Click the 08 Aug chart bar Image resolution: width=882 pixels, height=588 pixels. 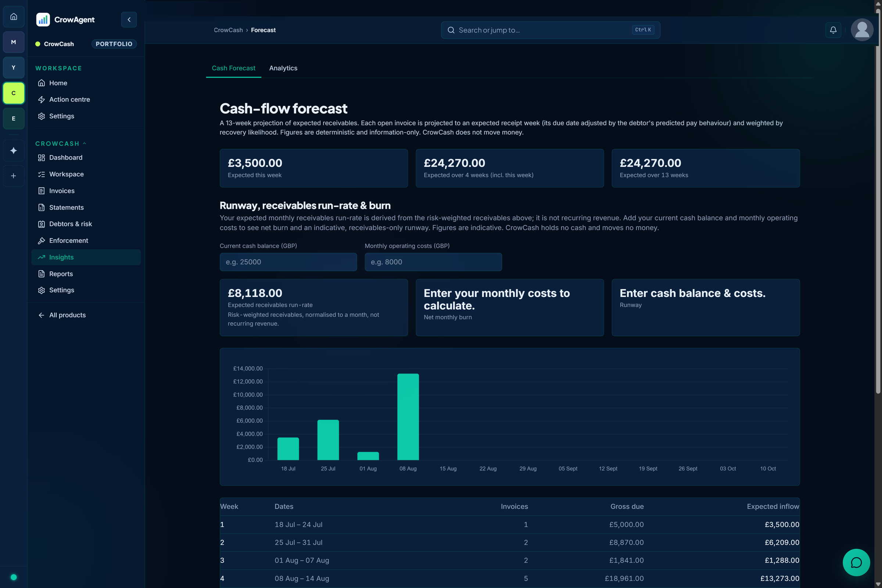point(408,417)
